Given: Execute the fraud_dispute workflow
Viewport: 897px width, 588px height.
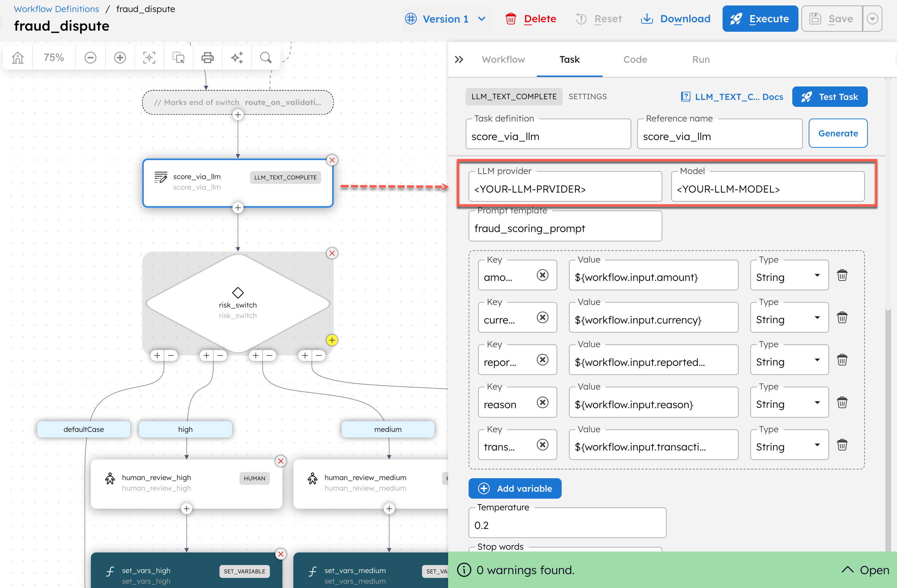Looking at the screenshot, I should (x=760, y=19).
